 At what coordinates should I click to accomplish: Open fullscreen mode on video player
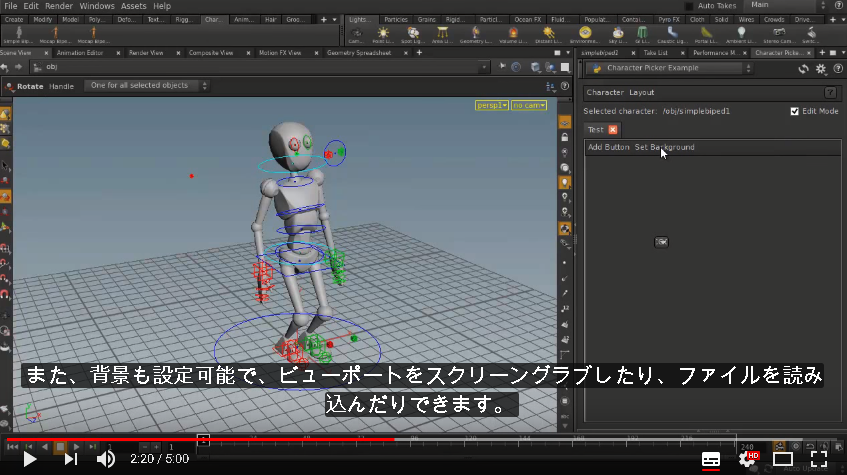[819, 459]
